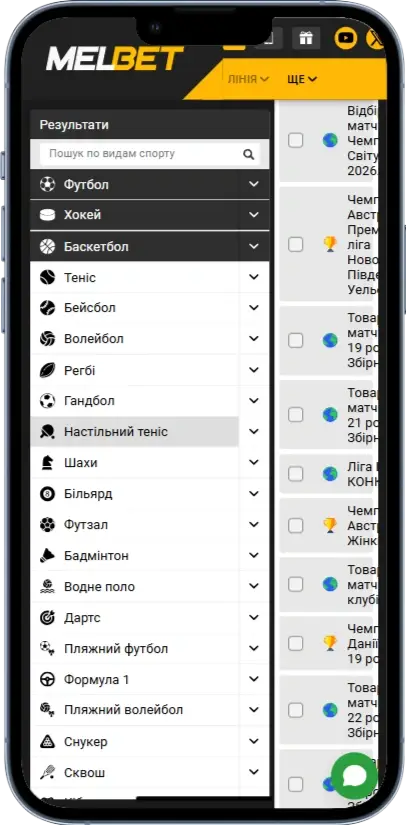
Task: Click the darts target icon
Action: click(47, 617)
